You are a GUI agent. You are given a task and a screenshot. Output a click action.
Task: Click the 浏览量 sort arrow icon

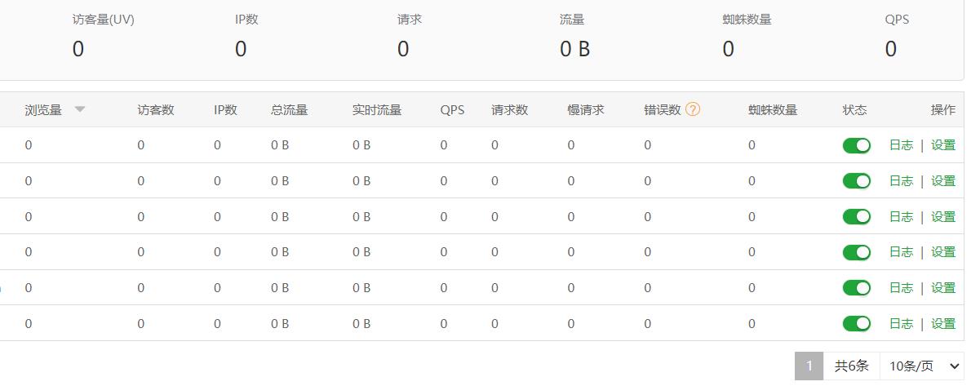[80, 109]
